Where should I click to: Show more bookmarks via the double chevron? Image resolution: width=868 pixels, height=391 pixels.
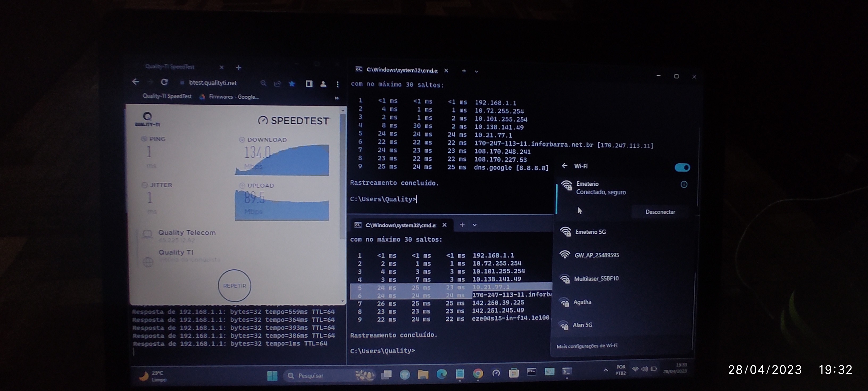336,98
